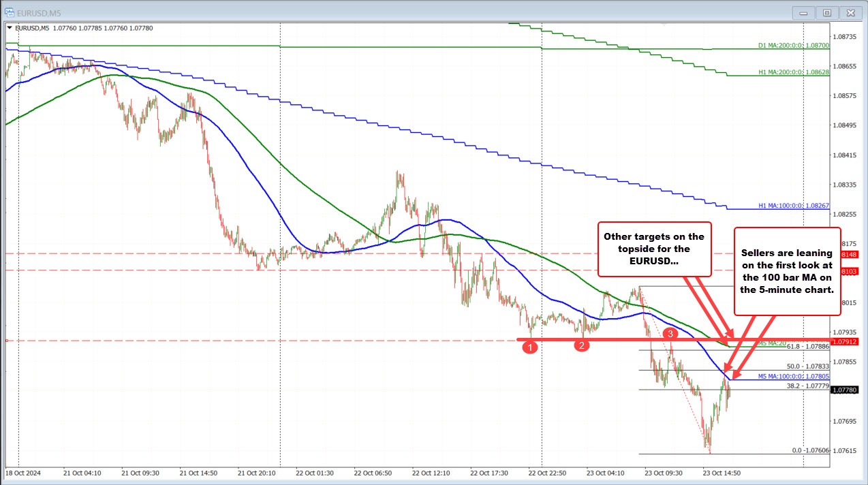Open the chart dropdown triangle beside EURUSD,M5
The image size is (868, 485).
8,28
